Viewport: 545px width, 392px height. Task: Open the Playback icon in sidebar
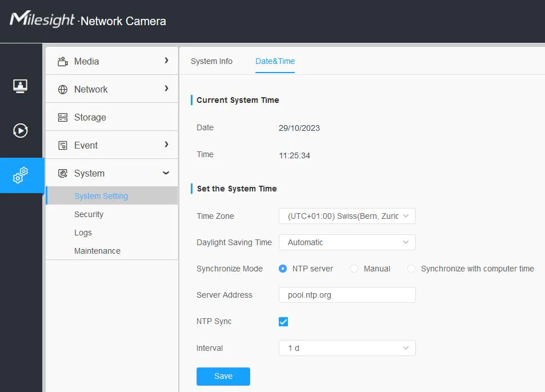tap(21, 131)
